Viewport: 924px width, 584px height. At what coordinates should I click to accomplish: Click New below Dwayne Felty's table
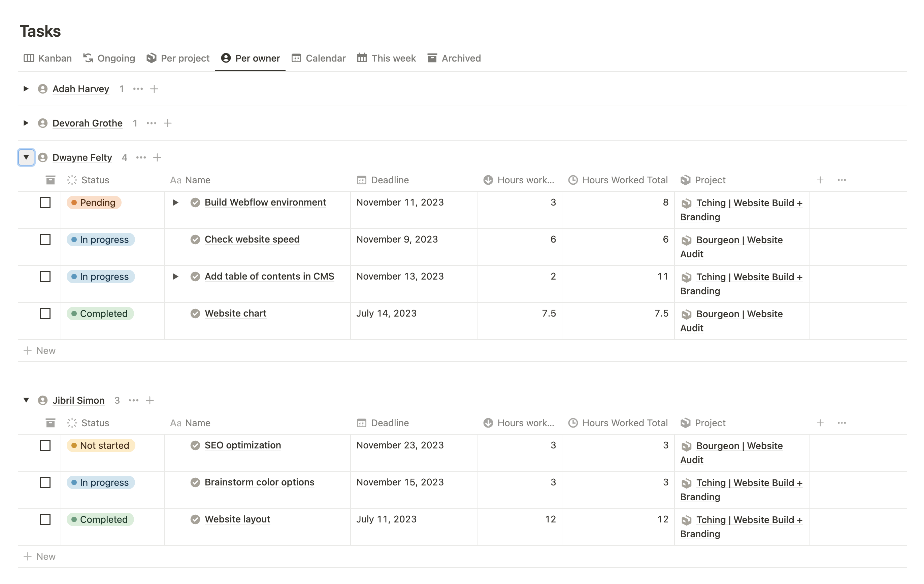click(40, 350)
